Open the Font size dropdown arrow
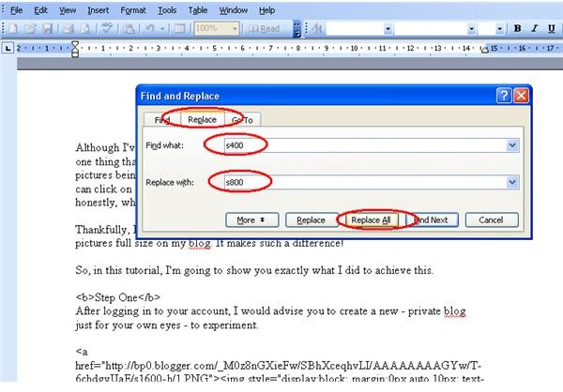Viewport: 563px width, 392px height. [x=499, y=29]
